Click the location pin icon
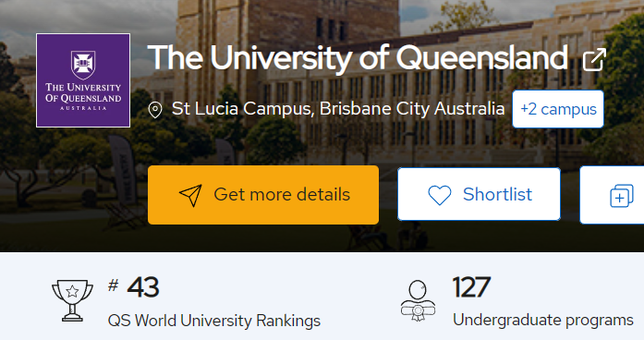Viewport: 644px width, 340px height. (155, 110)
